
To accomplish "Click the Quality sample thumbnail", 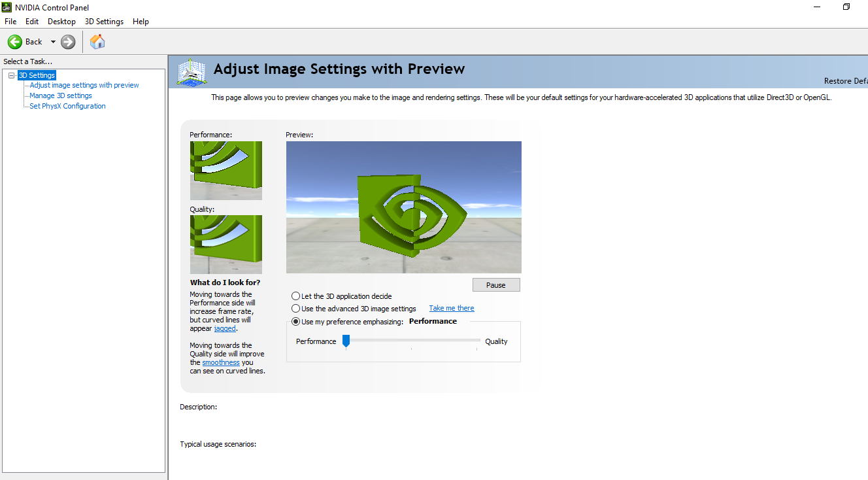I will click(226, 245).
